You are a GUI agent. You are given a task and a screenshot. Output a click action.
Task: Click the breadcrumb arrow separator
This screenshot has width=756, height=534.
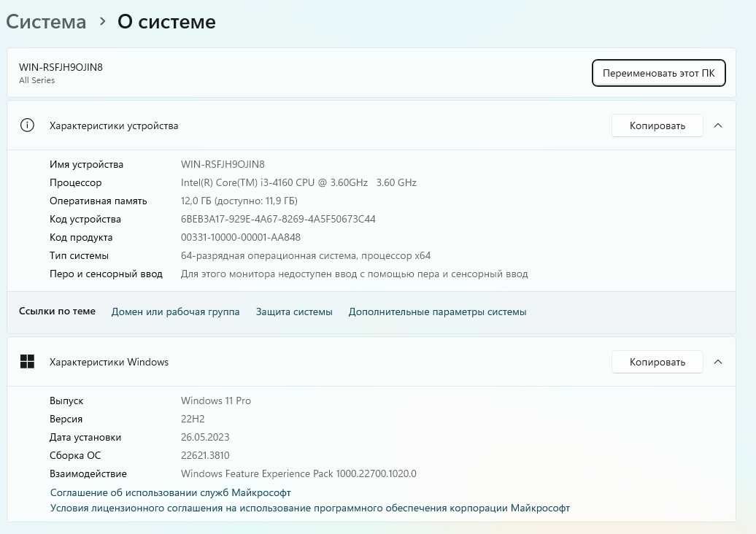(x=102, y=21)
